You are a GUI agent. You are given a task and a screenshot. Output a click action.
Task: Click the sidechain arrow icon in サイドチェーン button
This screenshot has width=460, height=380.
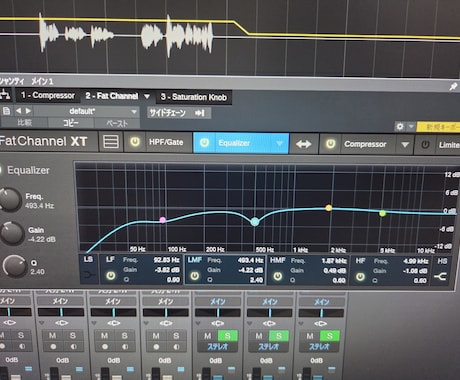point(200,113)
